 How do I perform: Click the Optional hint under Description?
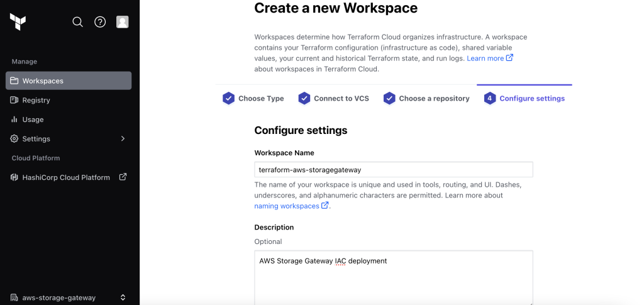pos(268,241)
